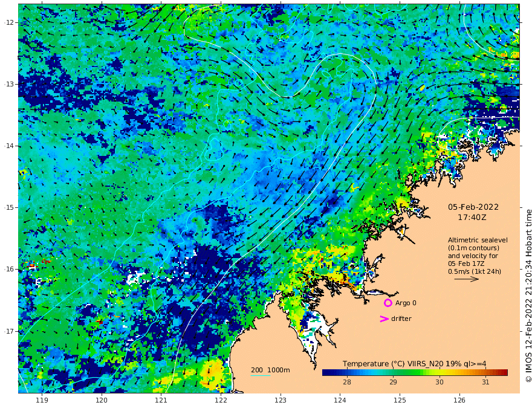Click the latitude axis label -14
Screen dimensions: 532x411
click(x=9, y=146)
